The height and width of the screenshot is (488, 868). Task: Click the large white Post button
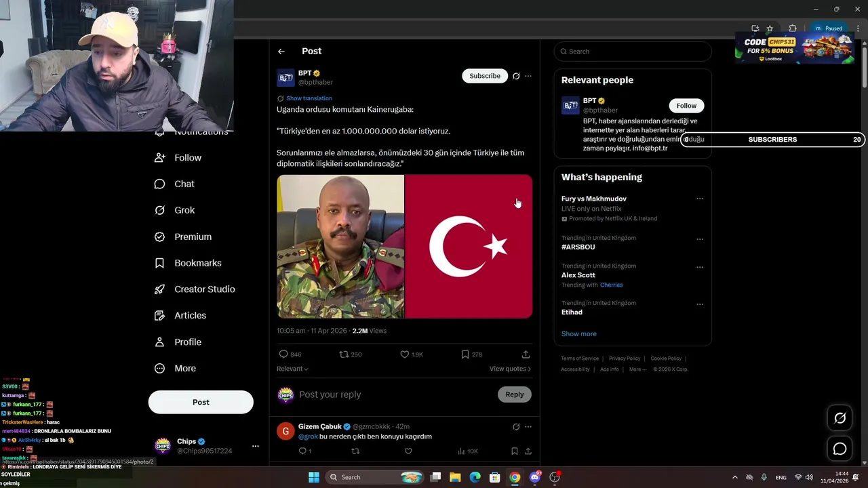pos(201,402)
